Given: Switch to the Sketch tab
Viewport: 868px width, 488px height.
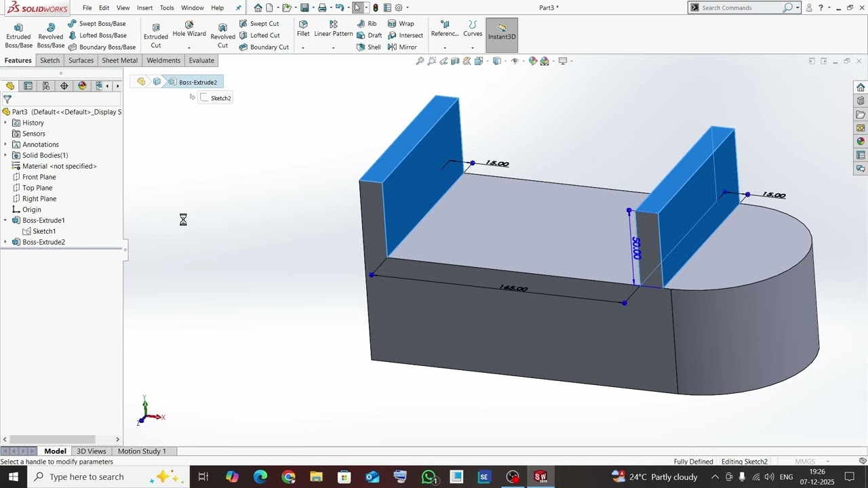Looking at the screenshot, I should [x=50, y=60].
